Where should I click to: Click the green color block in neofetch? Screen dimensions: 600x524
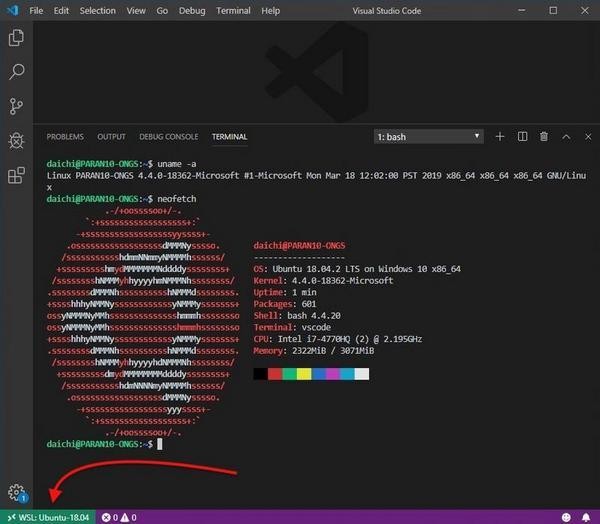[290, 374]
